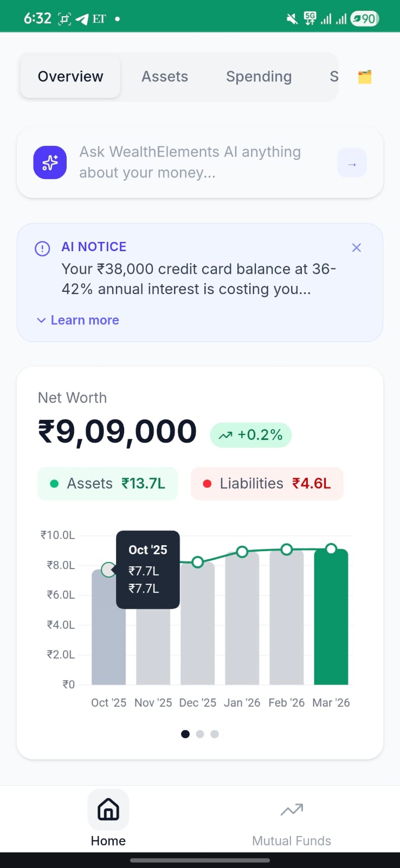Select the Home navigation icon
The image size is (400, 868).
tap(108, 809)
